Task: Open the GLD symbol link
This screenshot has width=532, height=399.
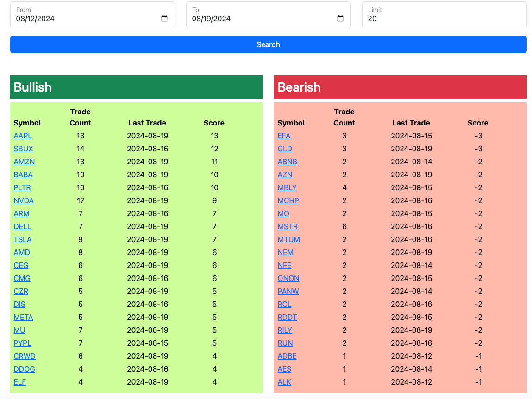Action: [285, 149]
